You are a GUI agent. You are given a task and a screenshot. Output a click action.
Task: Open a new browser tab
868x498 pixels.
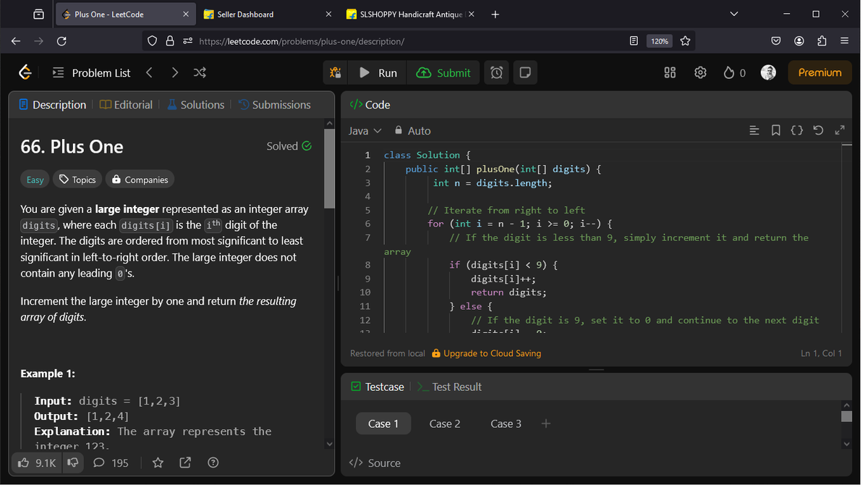tap(495, 14)
